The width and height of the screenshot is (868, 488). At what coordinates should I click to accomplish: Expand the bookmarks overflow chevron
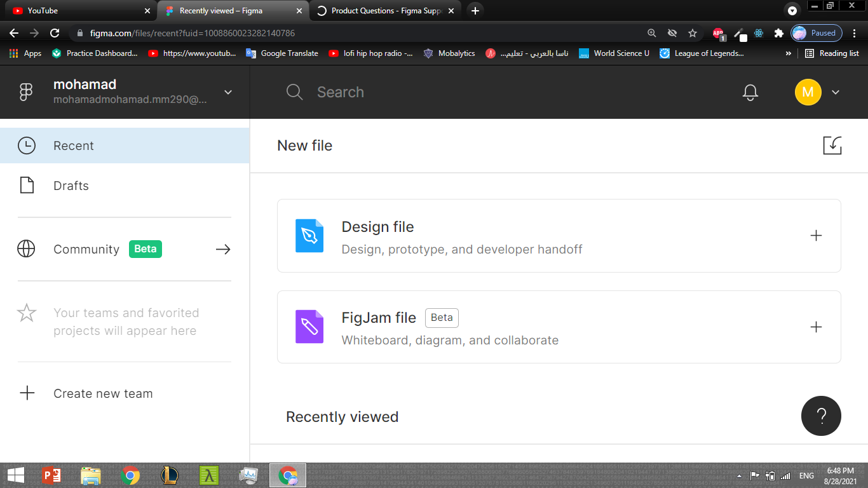click(x=789, y=53)
